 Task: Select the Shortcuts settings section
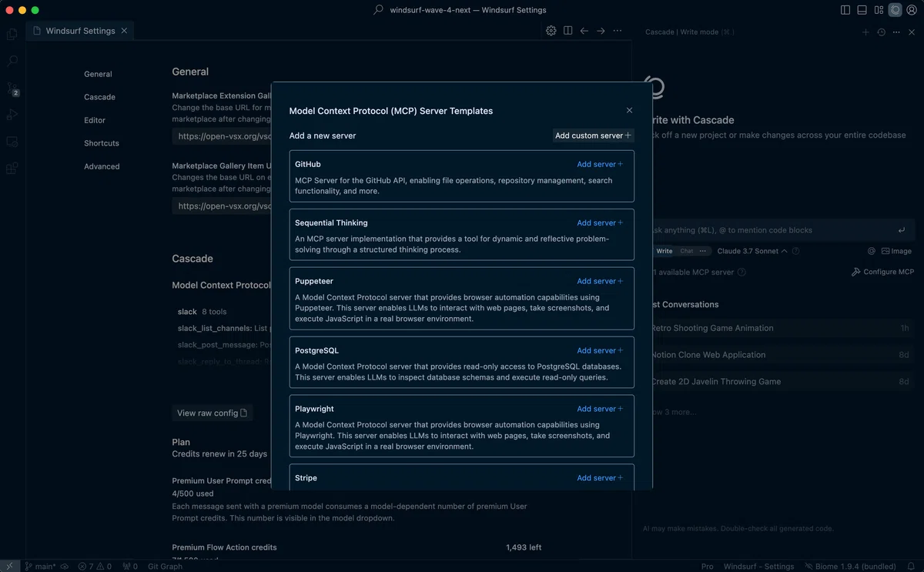102,143
